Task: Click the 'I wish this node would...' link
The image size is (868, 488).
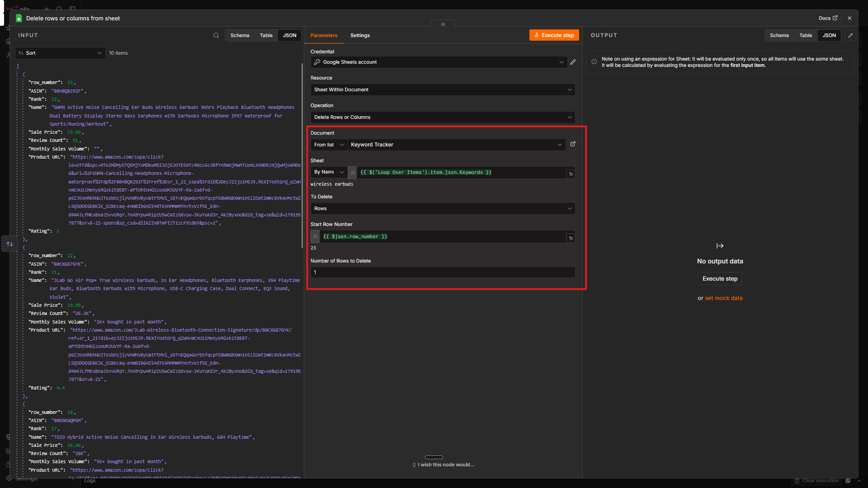Action: click(443, 465)
